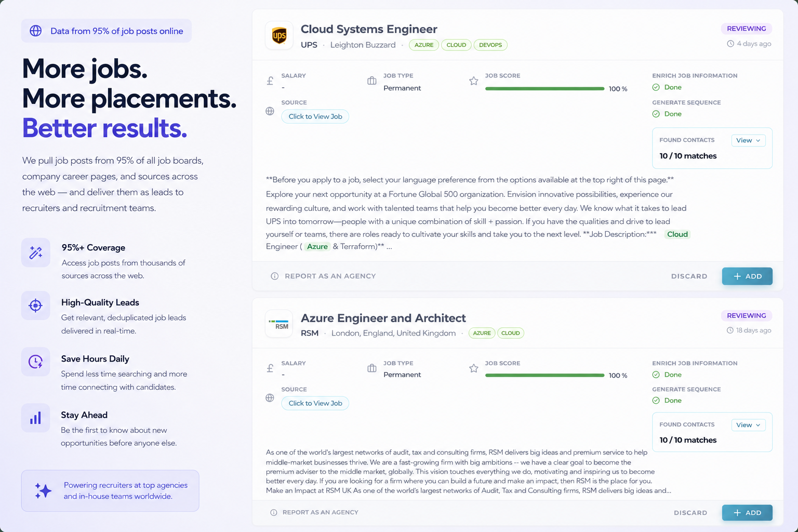Click the Permanent job type in RSM job
The width and height of the screenshot is (798, 532).
[402, 375]
